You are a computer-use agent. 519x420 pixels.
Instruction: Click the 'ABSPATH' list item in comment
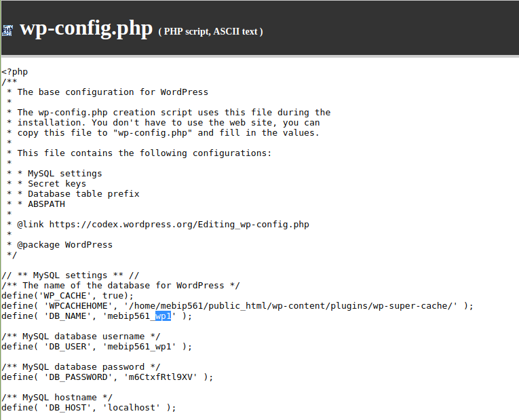tap(46, 204)
